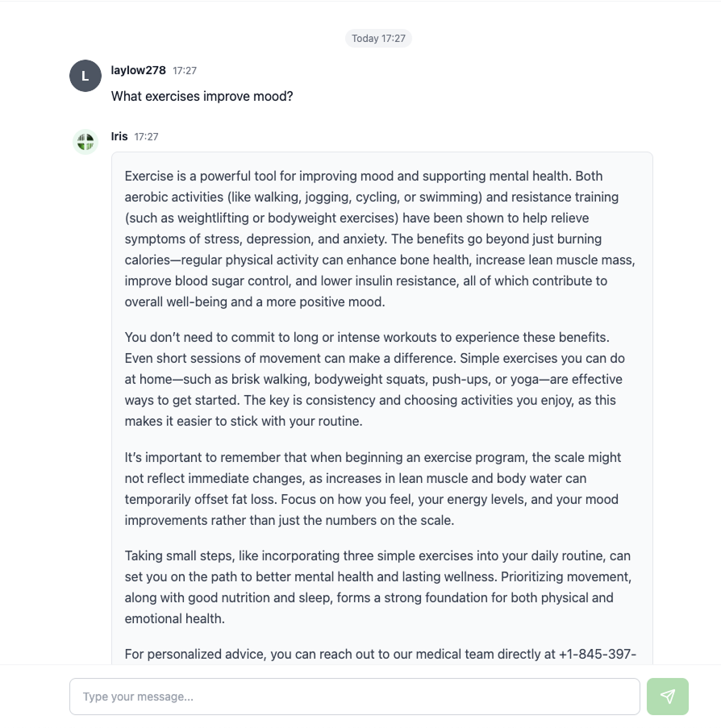Open laylow278's round L avatar
Viewport: 721px width, 728px height.
coord(85,76)
